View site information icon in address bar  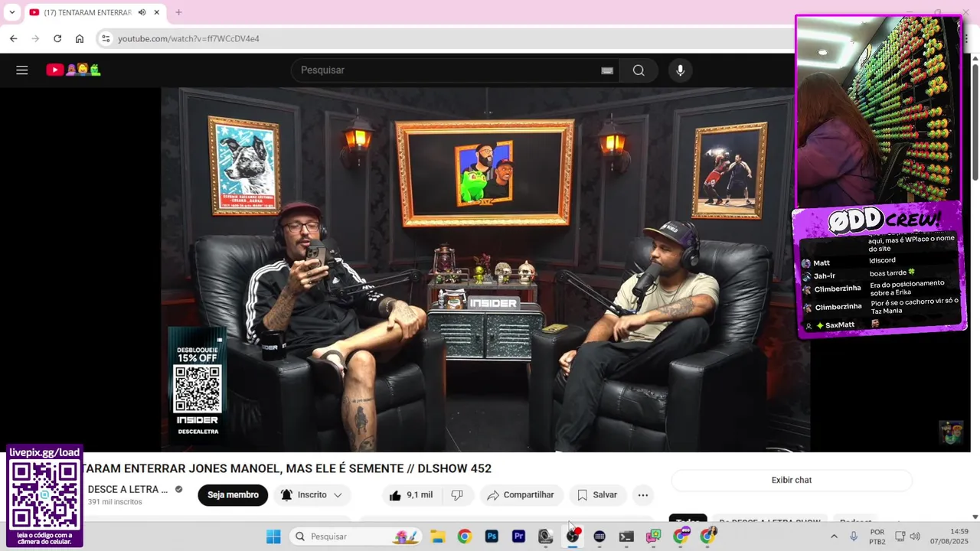pos(106,38)
